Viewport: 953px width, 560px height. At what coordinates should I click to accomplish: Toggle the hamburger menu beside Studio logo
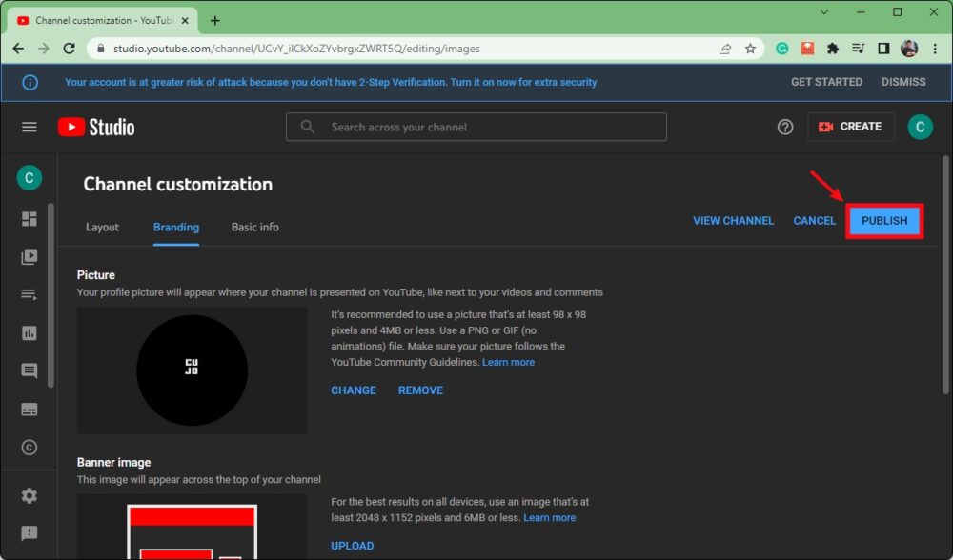pyautogui.click(x=30, y=127)
